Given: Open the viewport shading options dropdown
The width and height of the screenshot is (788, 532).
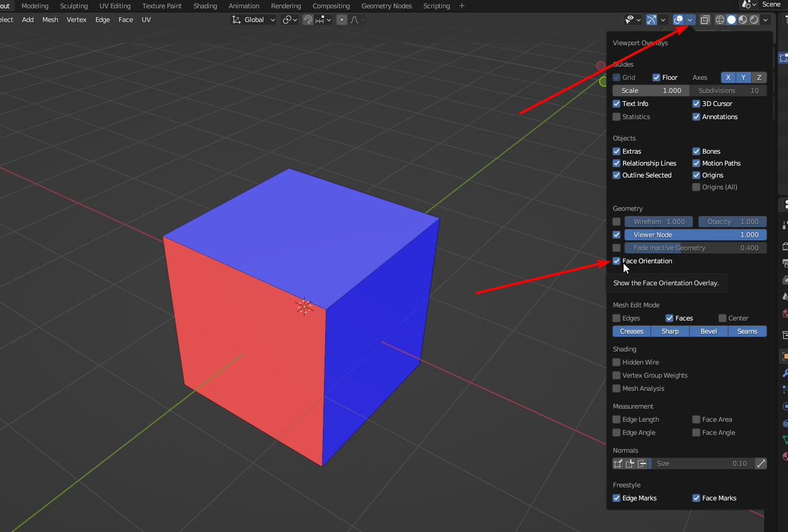Looking at the screenshot, I should tap(766, 20).
